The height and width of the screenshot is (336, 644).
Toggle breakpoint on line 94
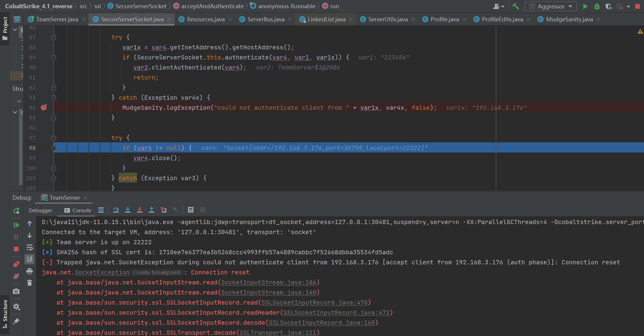pyautogui.click(x=44, y=107)
